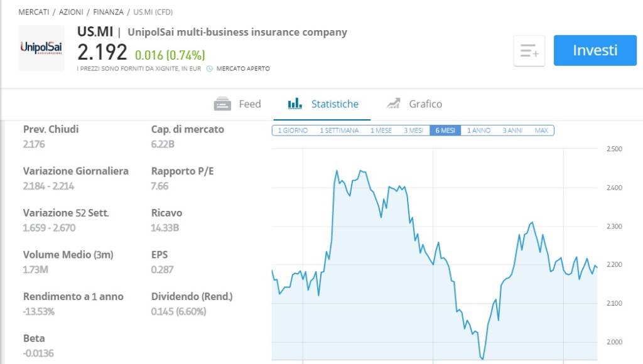Switch to the Feed tab
This screenshot has width=643, height=364.
click(x=237, y=104)
